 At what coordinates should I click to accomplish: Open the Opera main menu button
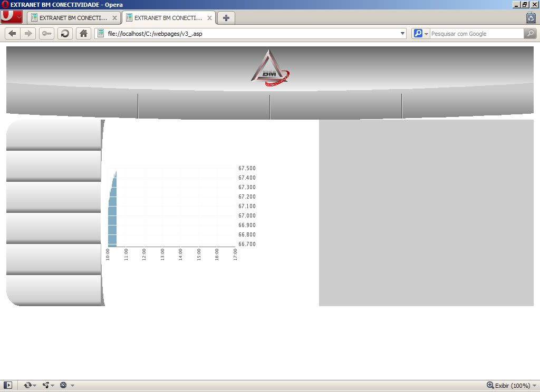(11, 17)
